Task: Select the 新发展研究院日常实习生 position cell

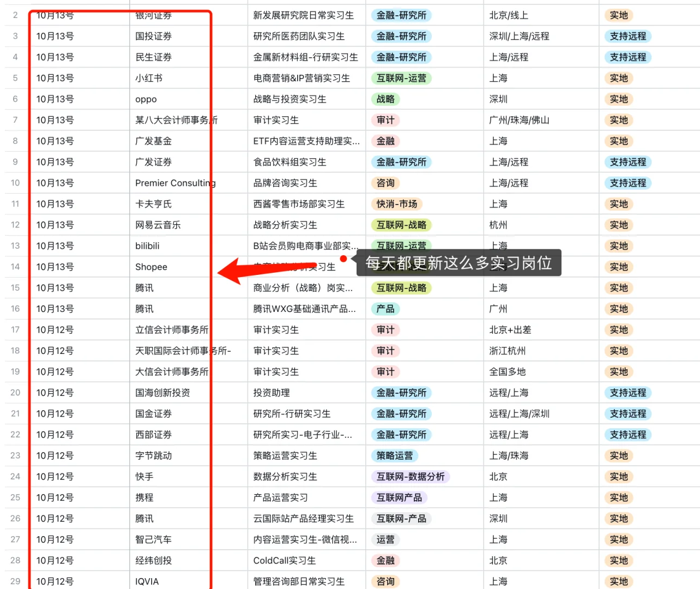Action: [x=306, y=15]
